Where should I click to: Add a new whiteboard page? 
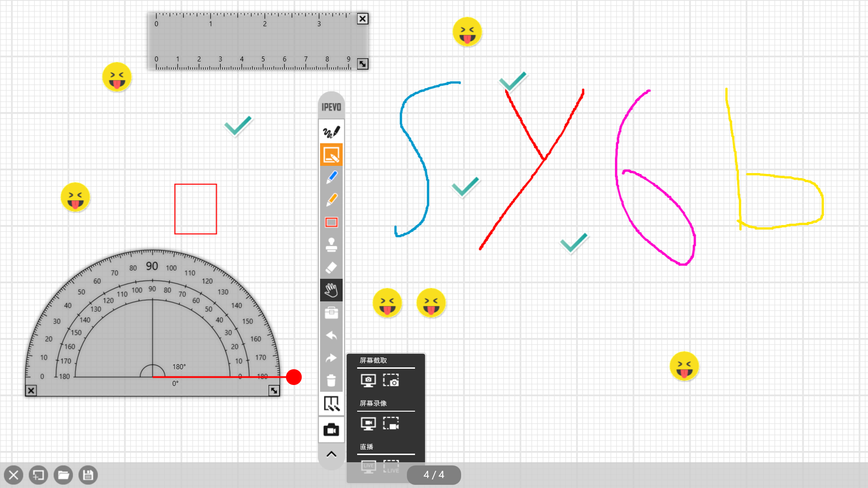[38, 475]
